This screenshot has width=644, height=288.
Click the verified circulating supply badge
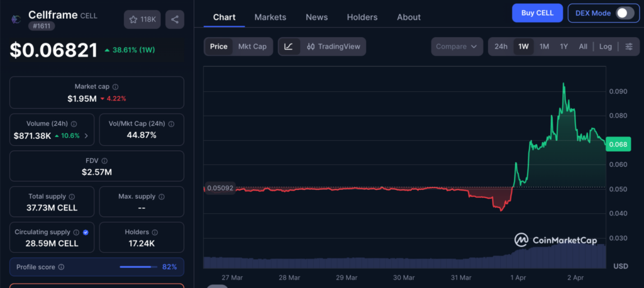tap(86, 232)
